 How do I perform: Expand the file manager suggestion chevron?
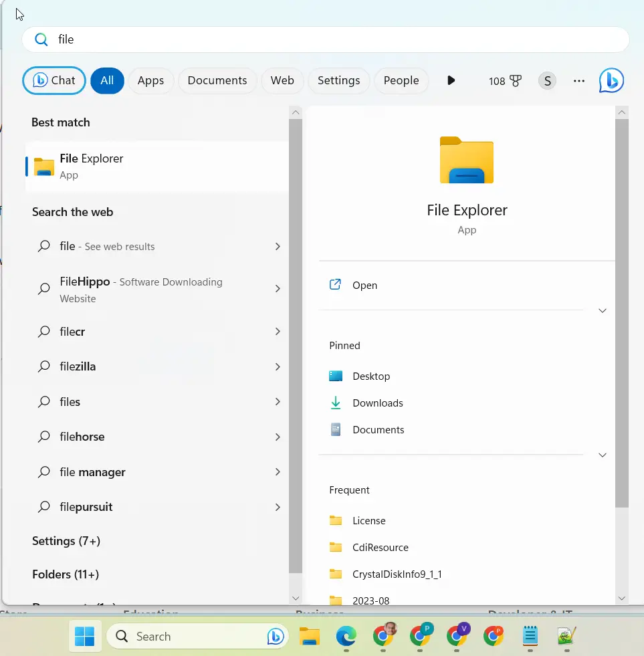pos(278,472)
